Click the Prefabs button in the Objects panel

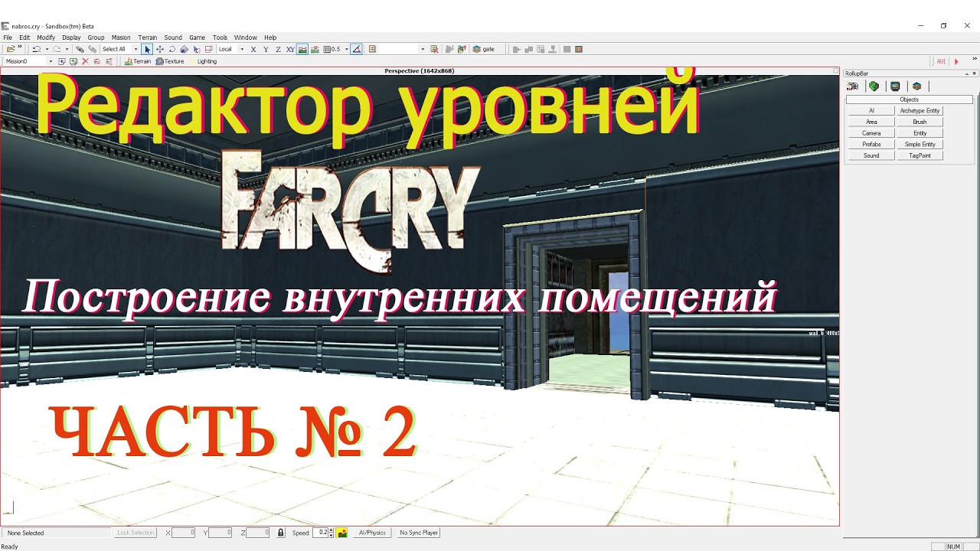click(x=871, y=144)
